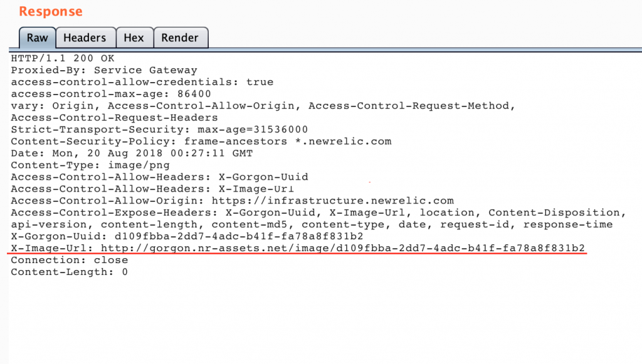642x364 pixels.
Task: Switch to the Raw tab
Action: [37, 38]
